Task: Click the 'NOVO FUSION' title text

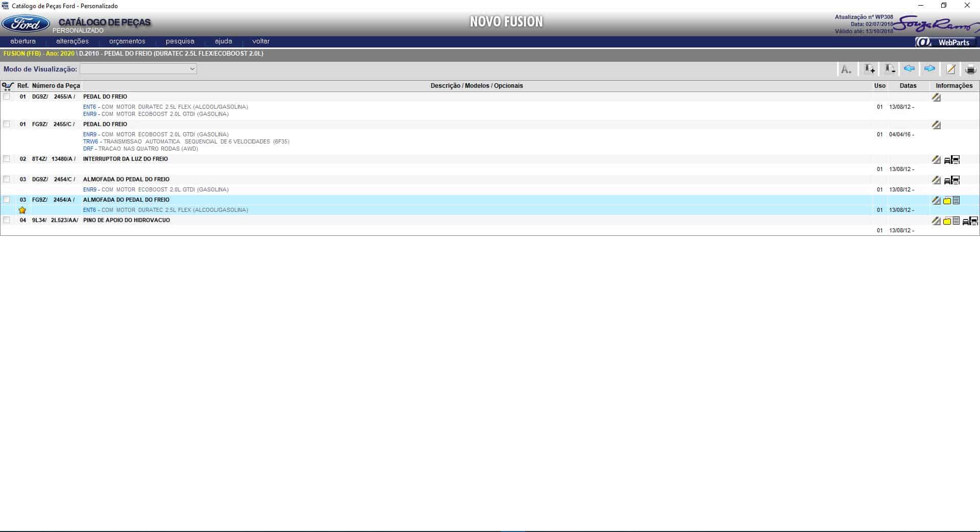Action: point(506,21)
